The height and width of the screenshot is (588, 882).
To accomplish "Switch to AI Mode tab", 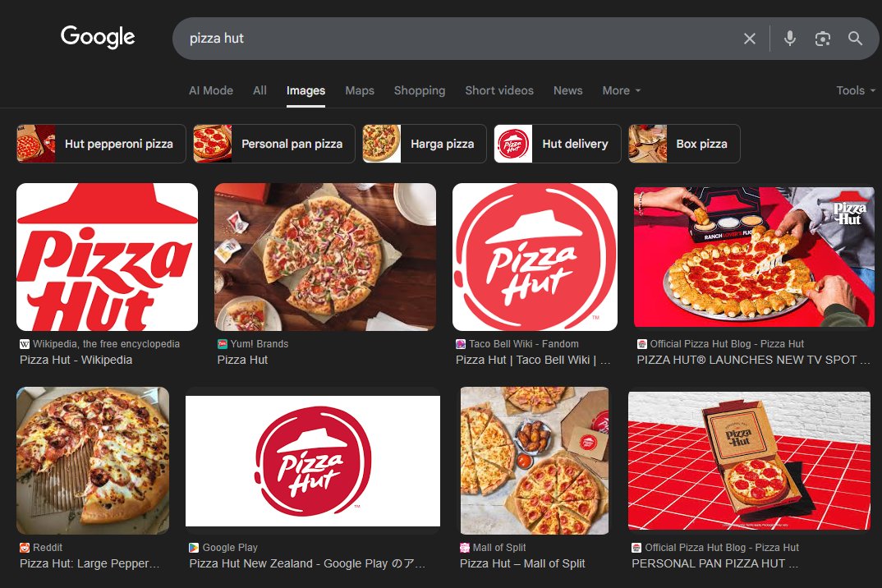I will click(211, 90).
